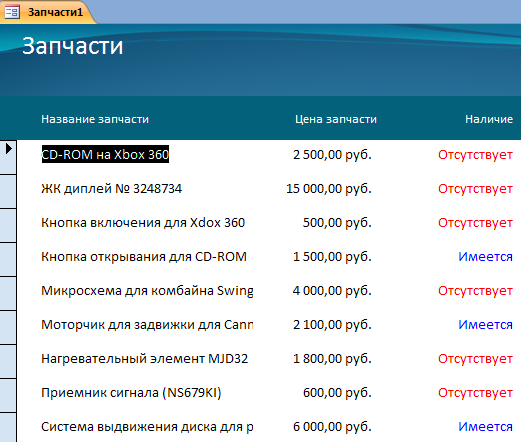The height and width of the screenshot is (442, 521).
Task: Click the price 1 800,00 руб.
Action: coord(332,359)
